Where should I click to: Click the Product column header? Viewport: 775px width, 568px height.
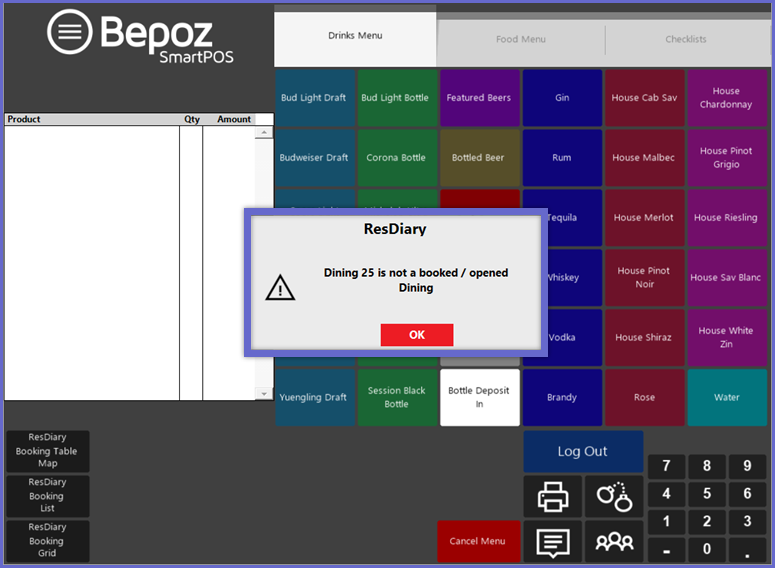pos(92,119)
